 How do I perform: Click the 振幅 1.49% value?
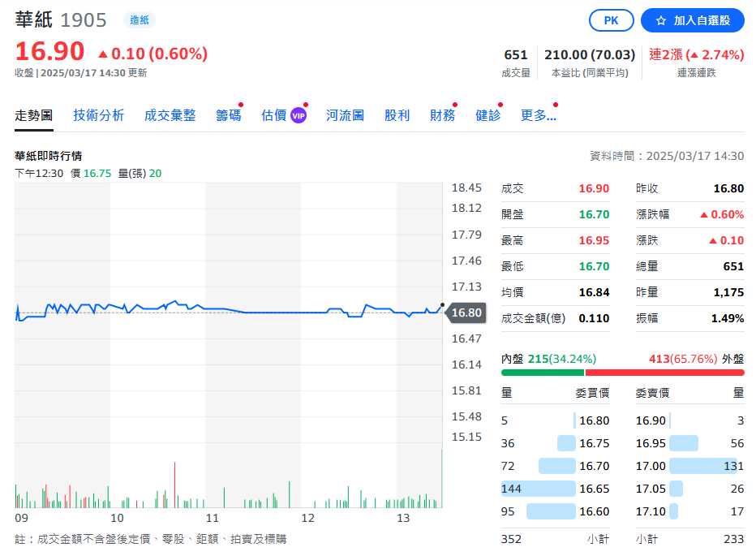click(x=728, y=318)
